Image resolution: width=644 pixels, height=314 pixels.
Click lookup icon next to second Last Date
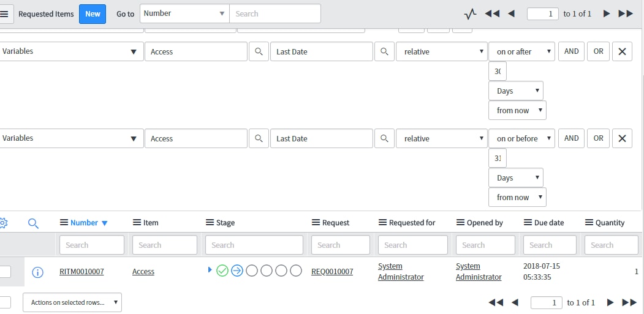pyautogui.click(x=384, y=138)
